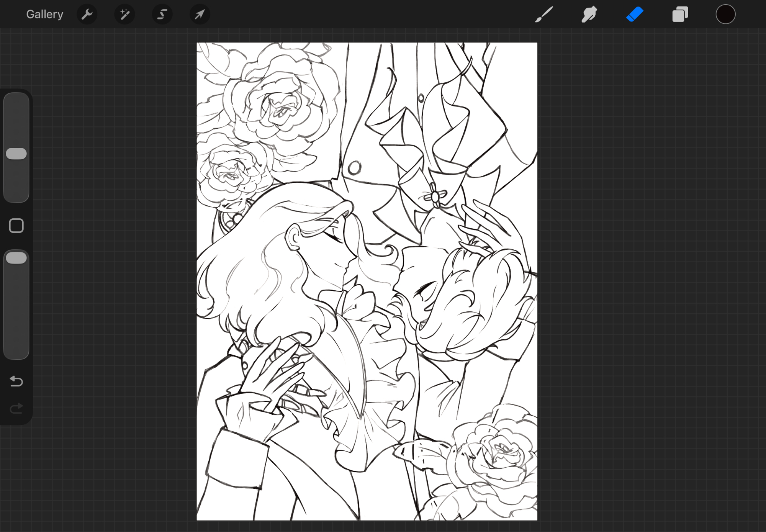Open the Layers panel
766x532 pixels.
(680, 15)
